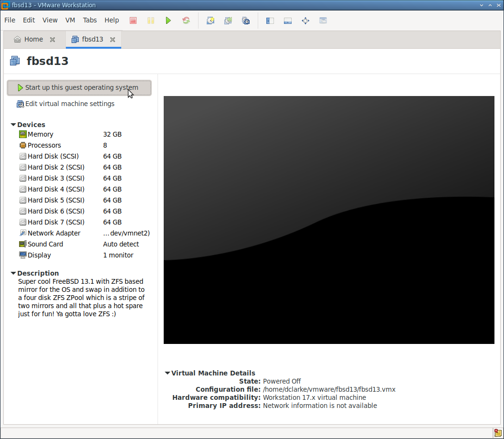
Task: Collapse Virtual Machine Details section
Action: 168,373
